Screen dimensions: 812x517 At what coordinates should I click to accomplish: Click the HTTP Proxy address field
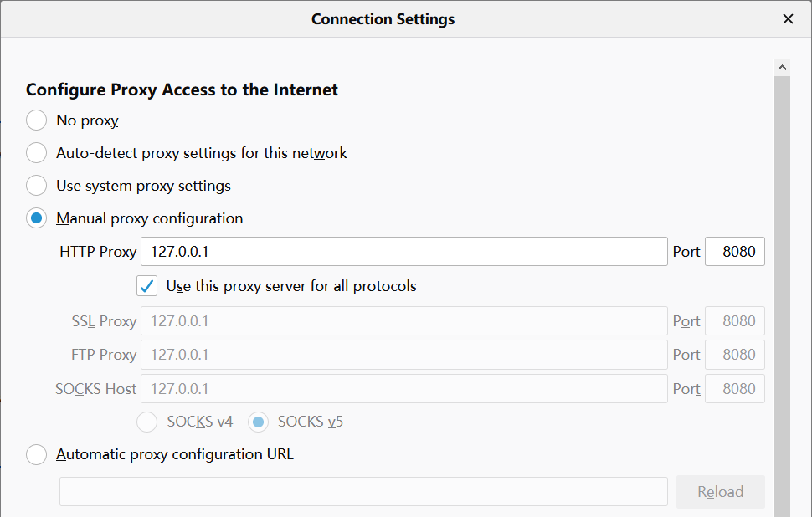(x=403, y=252)
